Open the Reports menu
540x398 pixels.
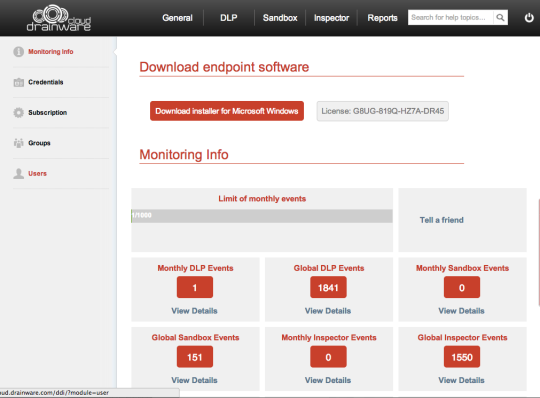382,18
